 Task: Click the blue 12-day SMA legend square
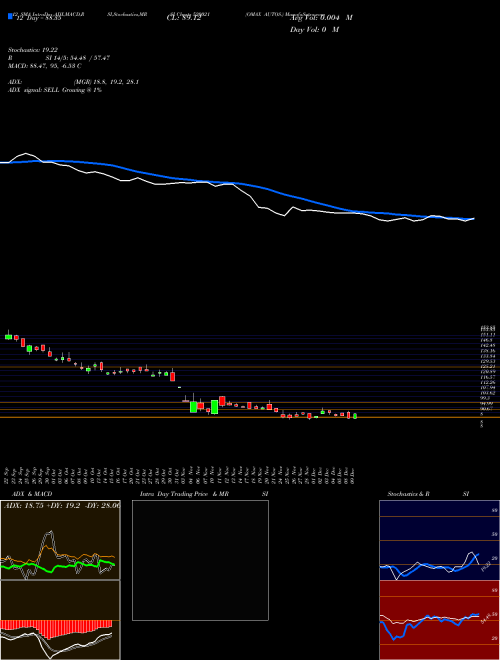coord(10,16)
